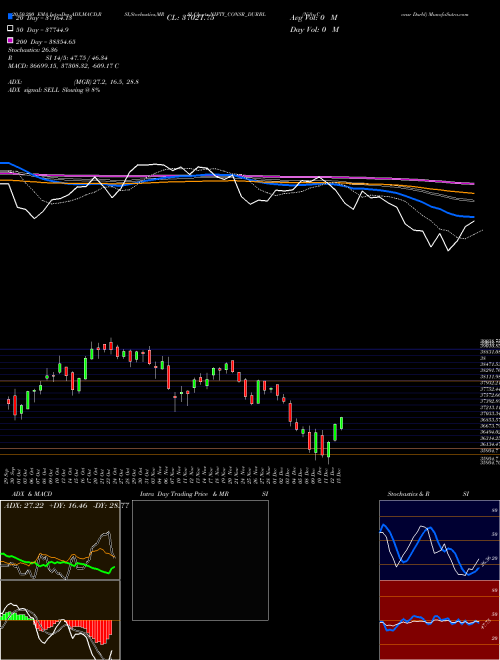The image size is (500, 660).
Task: Click the white 50 Day legend swatch
Action: [x=10, y=29]
